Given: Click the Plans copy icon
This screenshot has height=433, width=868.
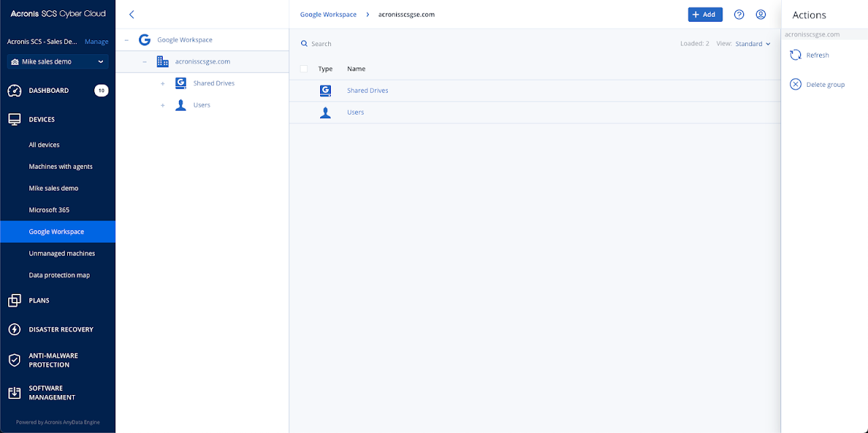Looking at the screenshot, I should [14, 301].
